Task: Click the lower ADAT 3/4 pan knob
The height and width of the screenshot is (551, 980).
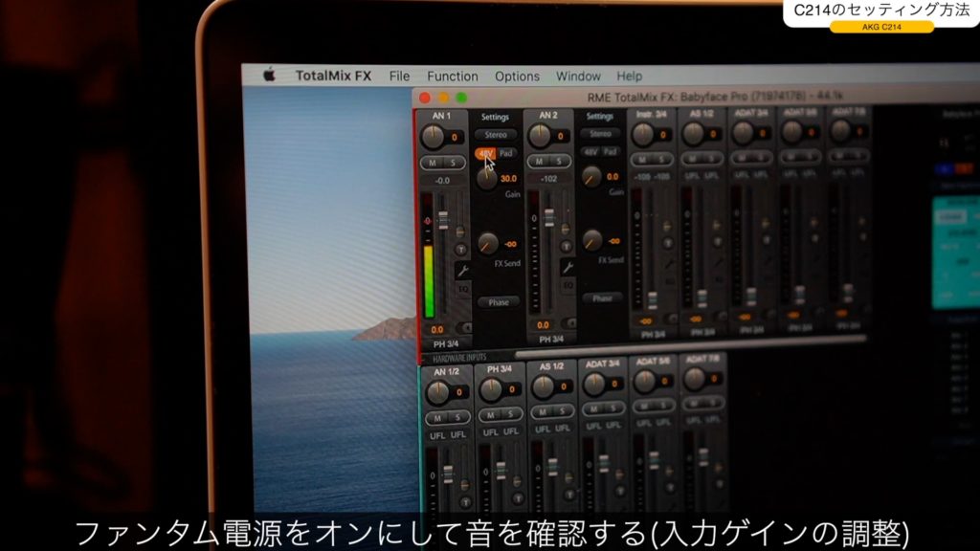Action: (x=593, y=384)
